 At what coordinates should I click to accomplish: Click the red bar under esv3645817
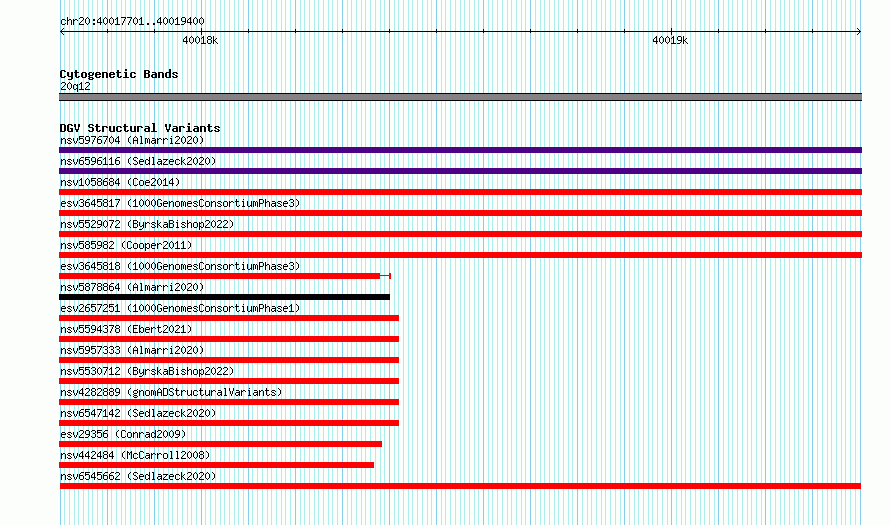click(460, 213)
